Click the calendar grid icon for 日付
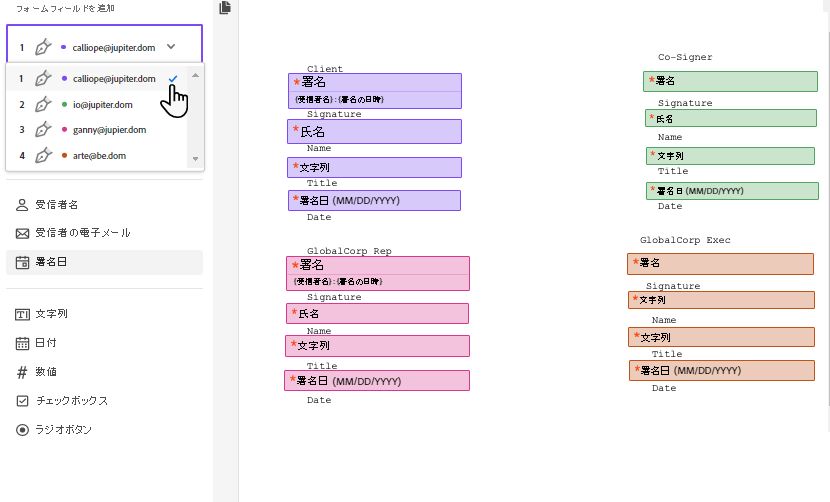830x502 pixels. 22,343
